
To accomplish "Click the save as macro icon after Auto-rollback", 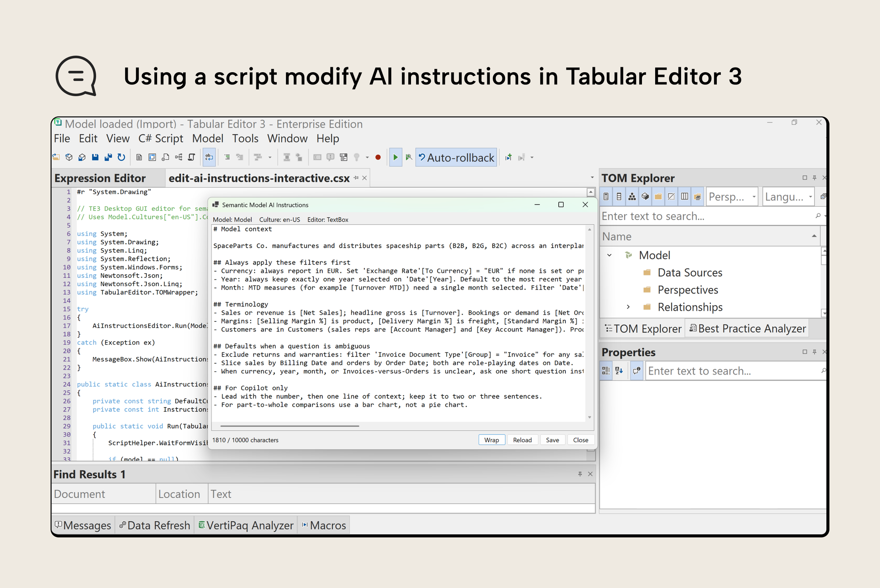I will 509,157.
